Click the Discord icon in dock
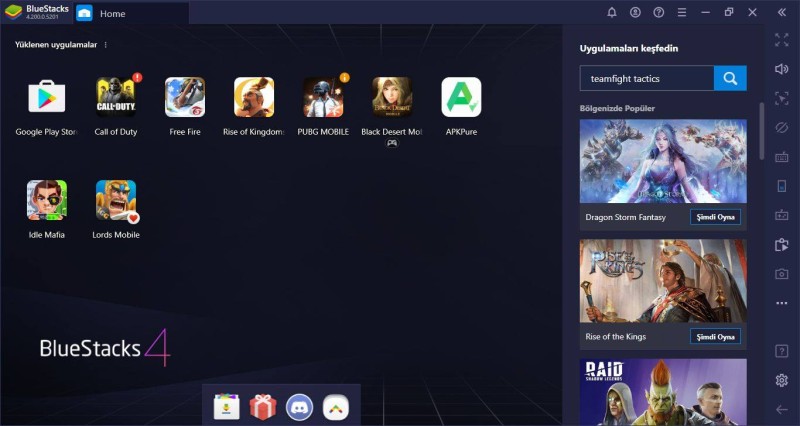 click(299, 406)
